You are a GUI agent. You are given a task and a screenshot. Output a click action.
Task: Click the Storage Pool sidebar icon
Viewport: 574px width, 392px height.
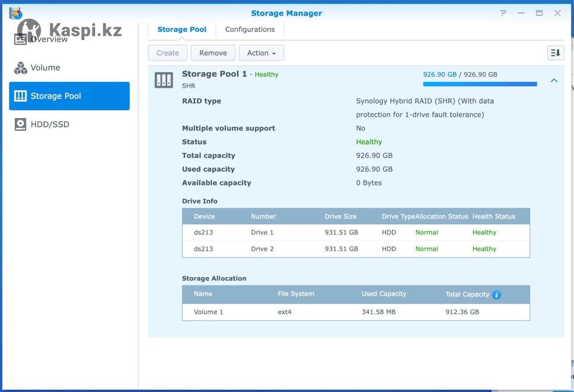[21, 96]
